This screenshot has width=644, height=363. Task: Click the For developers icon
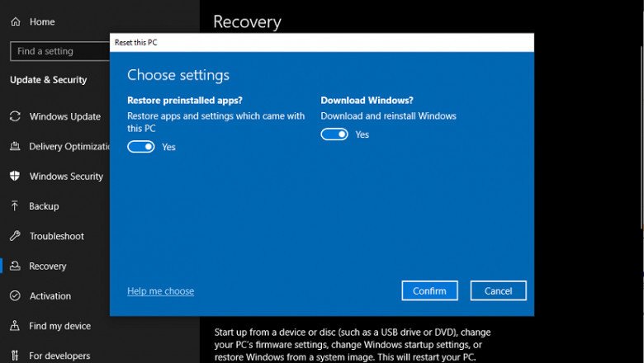click(15, 356)
